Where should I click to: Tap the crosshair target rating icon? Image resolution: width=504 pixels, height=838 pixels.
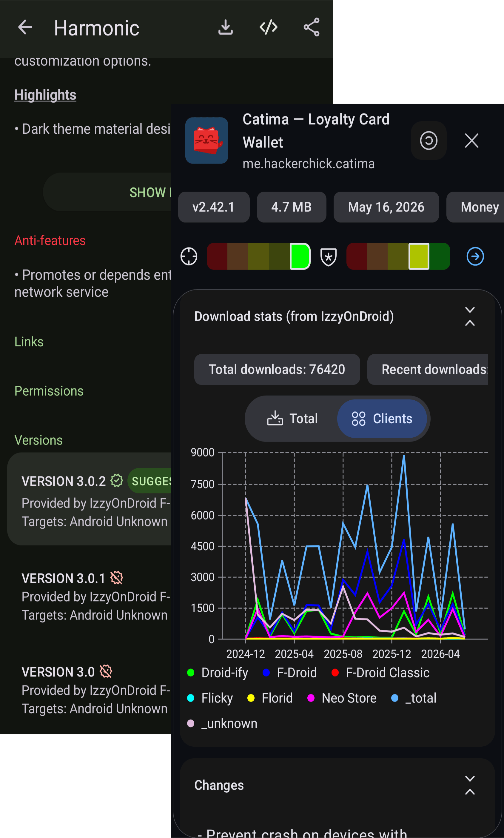coord(189,256)
